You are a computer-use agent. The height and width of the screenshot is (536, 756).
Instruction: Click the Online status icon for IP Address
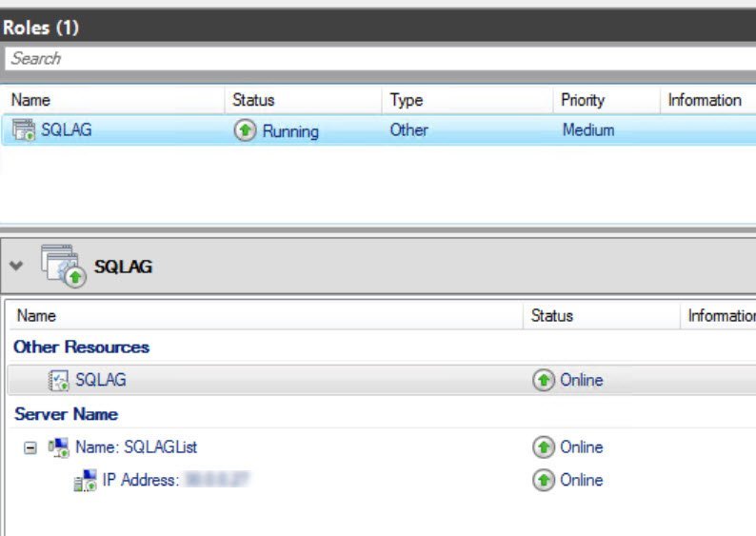pyautogui.click(x=544, y=480)
